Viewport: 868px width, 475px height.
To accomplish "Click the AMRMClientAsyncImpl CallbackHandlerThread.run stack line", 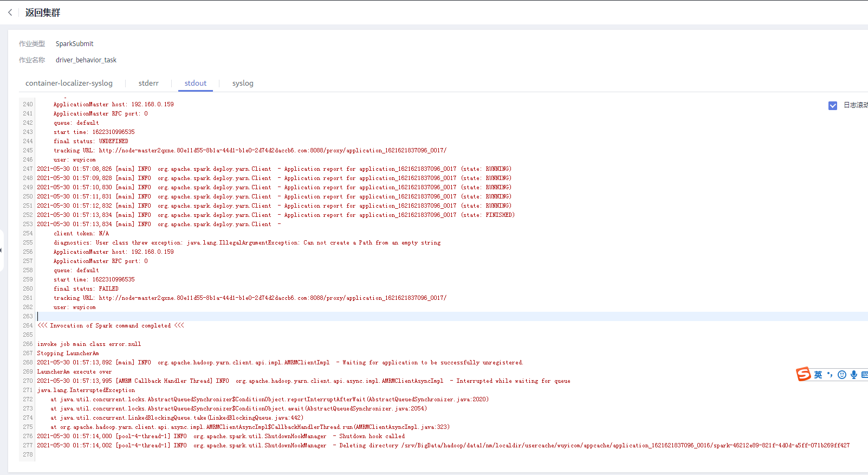I will coord(250,427).
